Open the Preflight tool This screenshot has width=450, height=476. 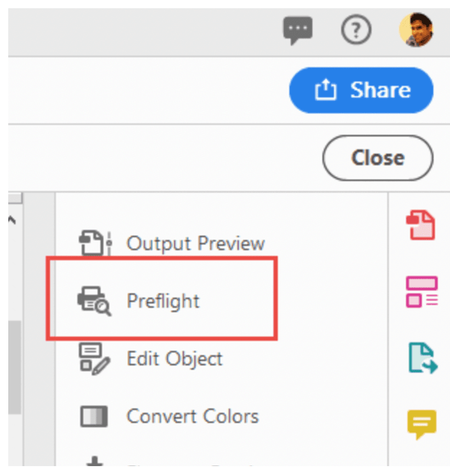point(163,301)
